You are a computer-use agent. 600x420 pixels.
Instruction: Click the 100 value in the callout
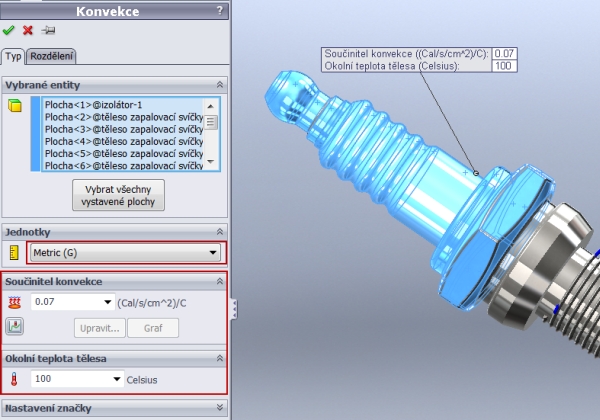point(504,66)
